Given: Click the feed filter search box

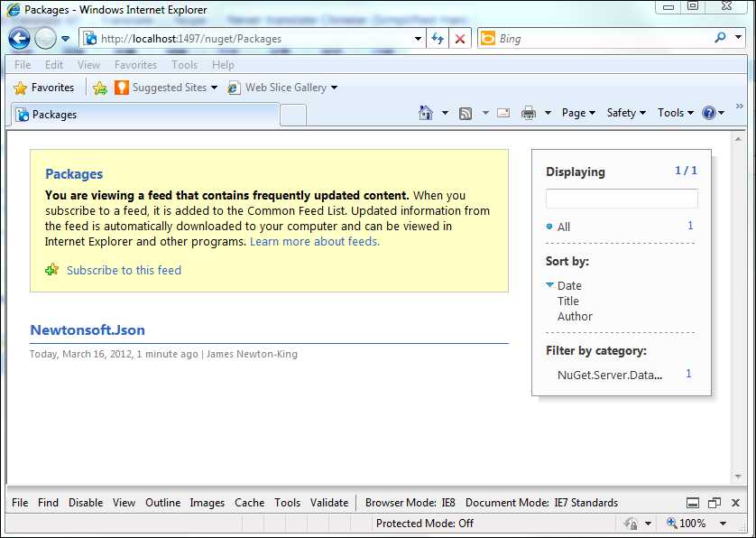Looking at the screenshot, I should (x=622, y=199).
